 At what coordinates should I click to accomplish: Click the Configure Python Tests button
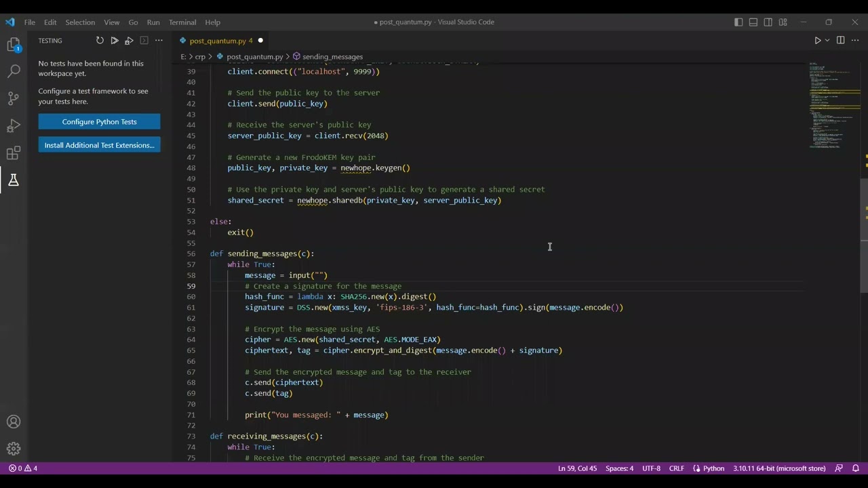(x=99, y=122)
